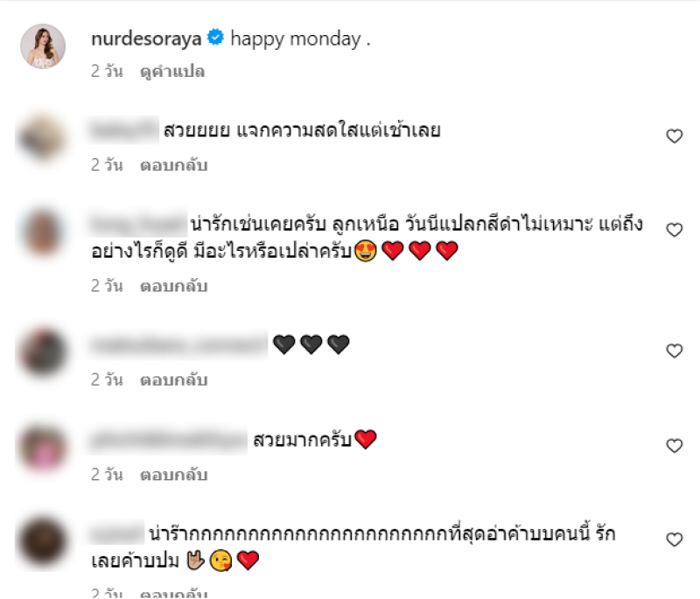Reply to the น่ารักเช่นเคยครับ comment

[x=173, y=286]
